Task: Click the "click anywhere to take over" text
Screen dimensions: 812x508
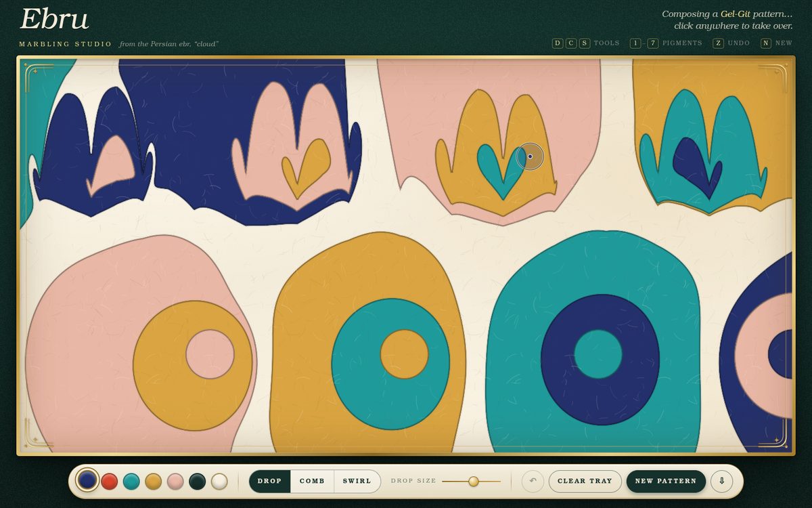Action: click(734, 26)
